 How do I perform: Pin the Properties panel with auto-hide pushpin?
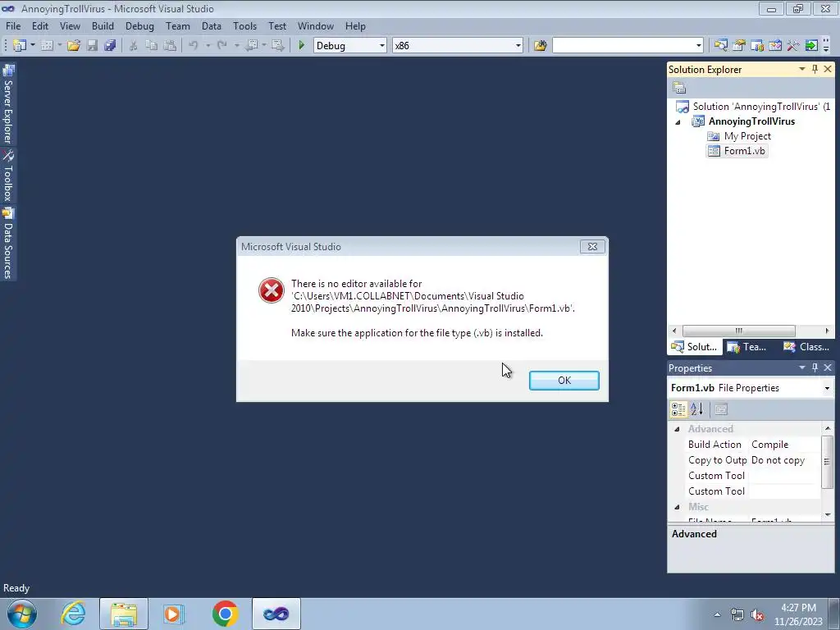click(x=815, y=367)
